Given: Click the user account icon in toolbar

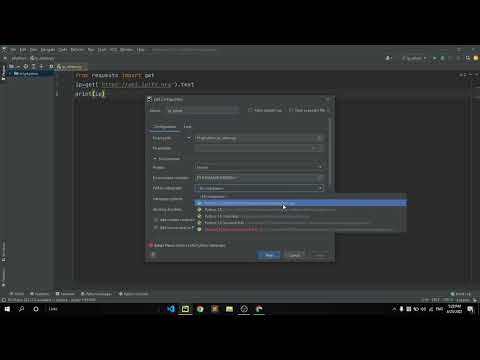Looking at the screenshot, I should point(388,58).
